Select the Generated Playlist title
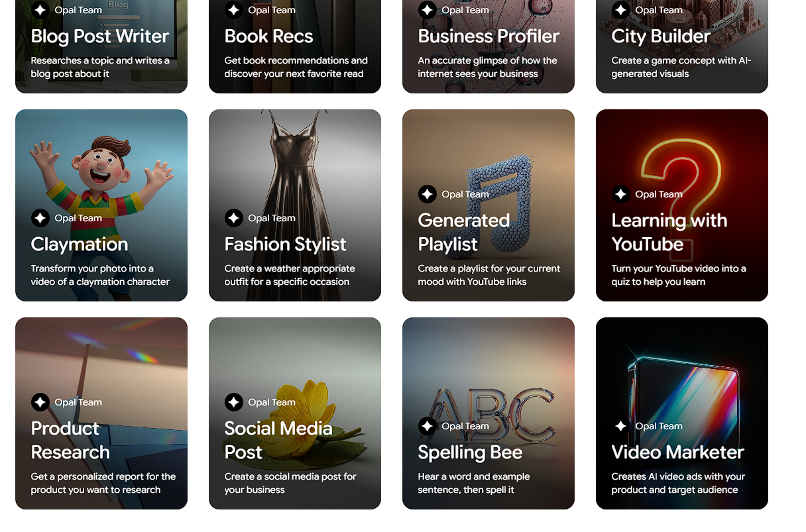806x532 pixels. [464, 232]
